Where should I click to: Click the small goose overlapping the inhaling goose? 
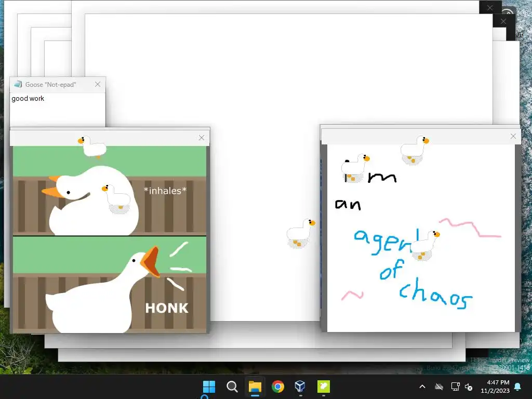[x=116, y=199]
